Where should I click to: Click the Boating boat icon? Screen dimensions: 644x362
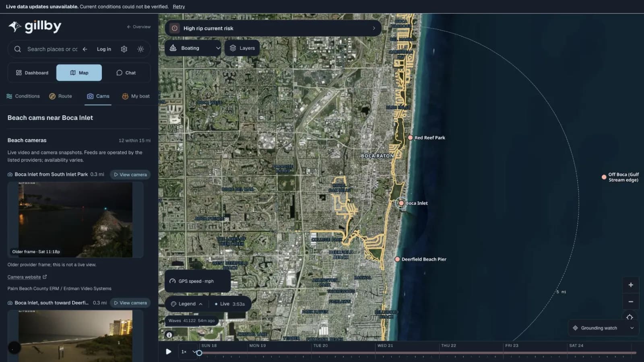pyautogui.click(x=173, y=48)
